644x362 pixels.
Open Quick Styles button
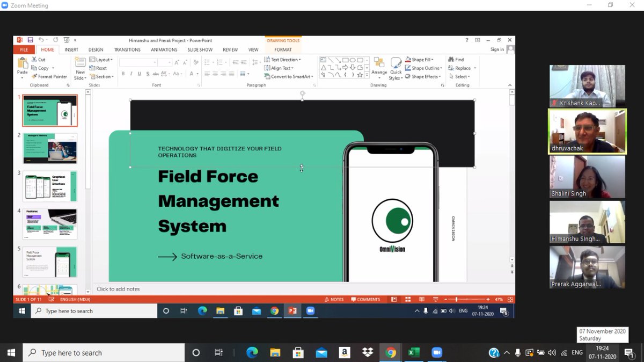pos(396,68)
